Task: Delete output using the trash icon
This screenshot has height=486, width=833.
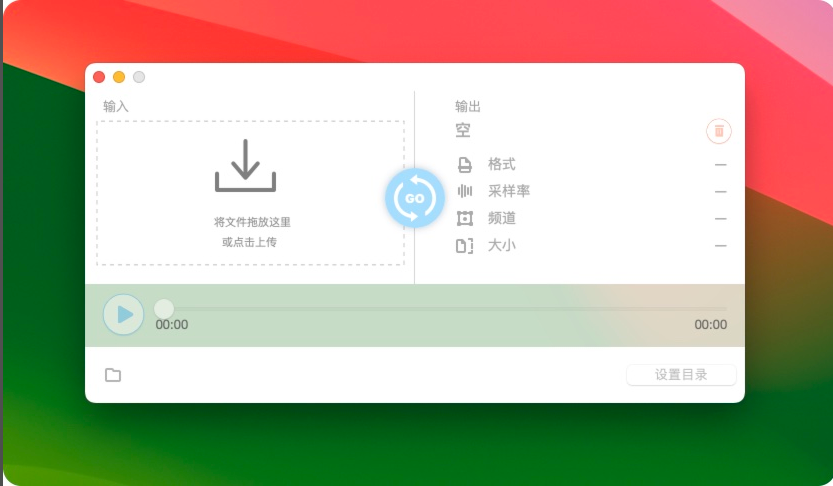Action: click(718, 131)
